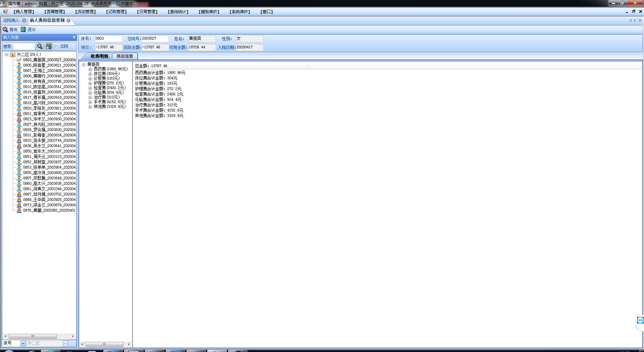The image size is (644, 352).
Task: Open the 【记账管理】 menu
Action: tap(116, 12)
